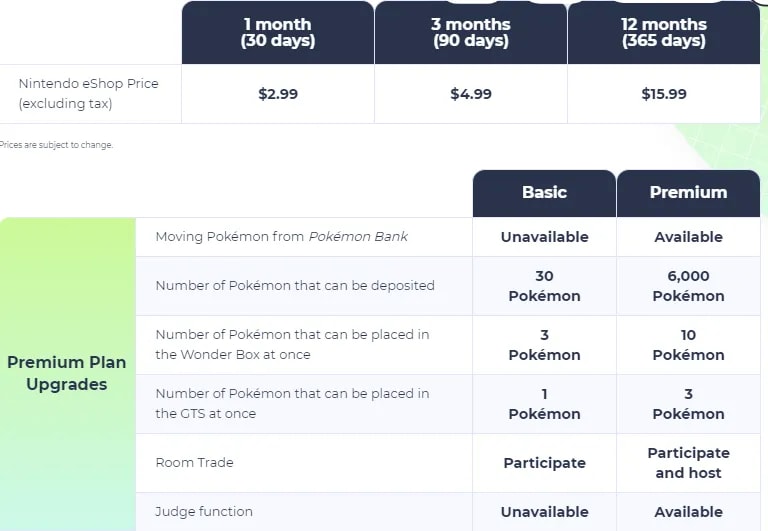This screenshot has width=768, height=531.
Task: Select the Basic plan column header
Action: tap(544, 192)
